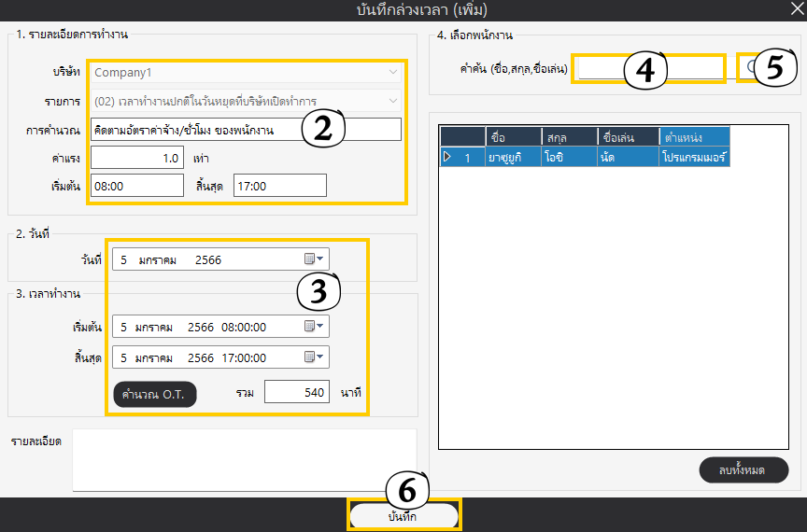This screenshot has width=807, height=532.
Task: Sort table by สกุล column header
Action: [x=568, y=138]
